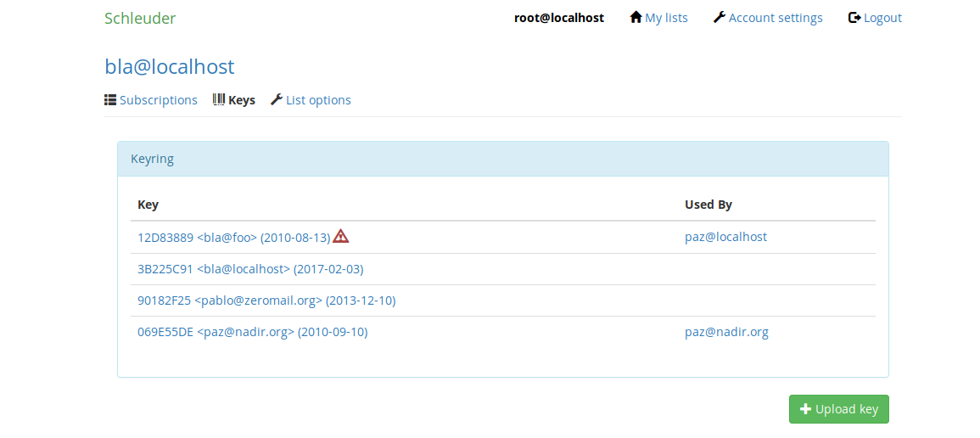The height and width of the screenshot is (438, 980).
Task: Open the My lists page
Action: [666, 18]
